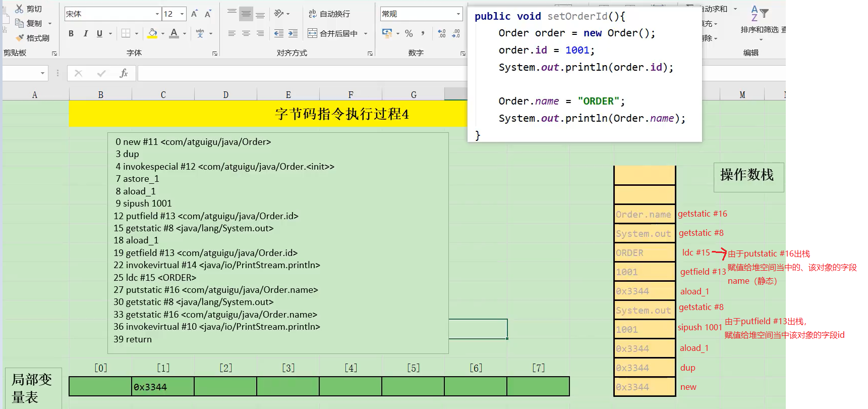Apply the font color A swatch
This screenshot has width=868, height=409.
pyautogui.click(x=174, y=33)
